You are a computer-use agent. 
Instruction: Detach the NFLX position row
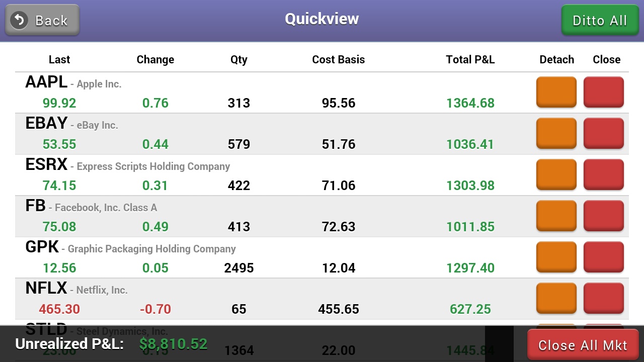pyautogui.click(x=556, y=298)
